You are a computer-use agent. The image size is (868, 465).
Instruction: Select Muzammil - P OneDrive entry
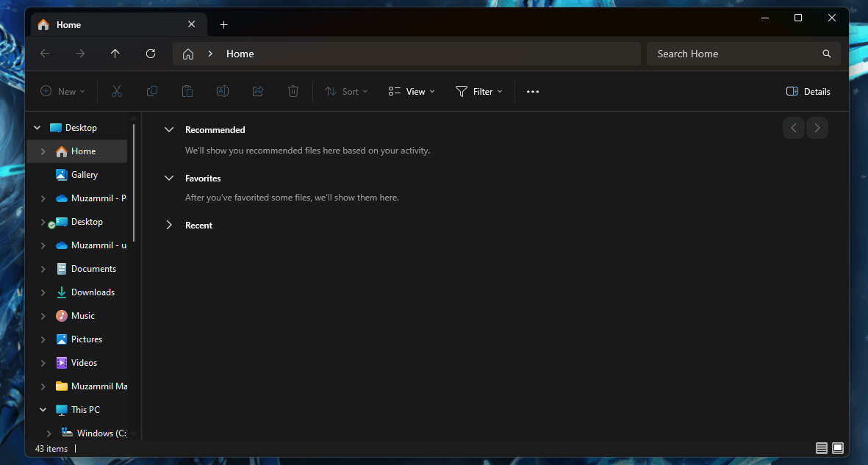pos(76,198)
